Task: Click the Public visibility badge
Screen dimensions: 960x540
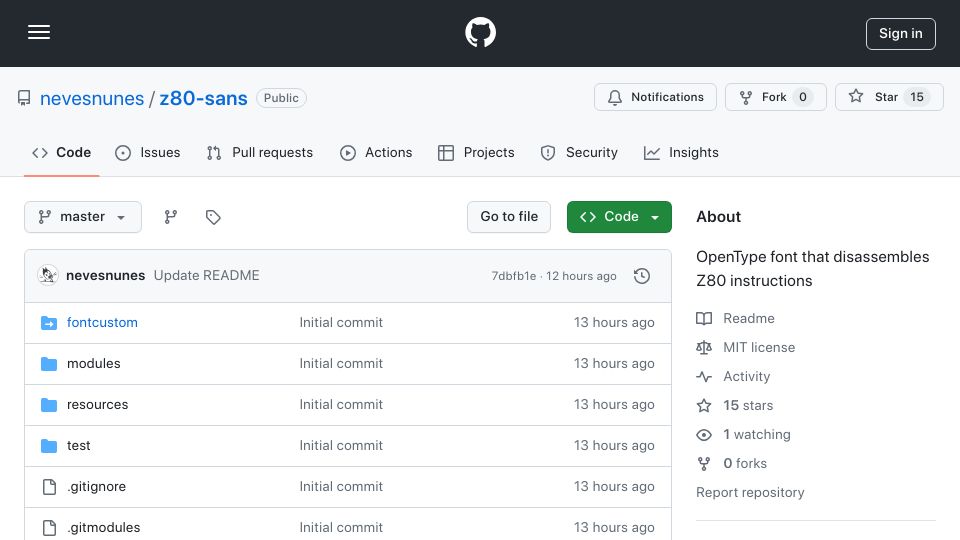Action: point(281,98)
